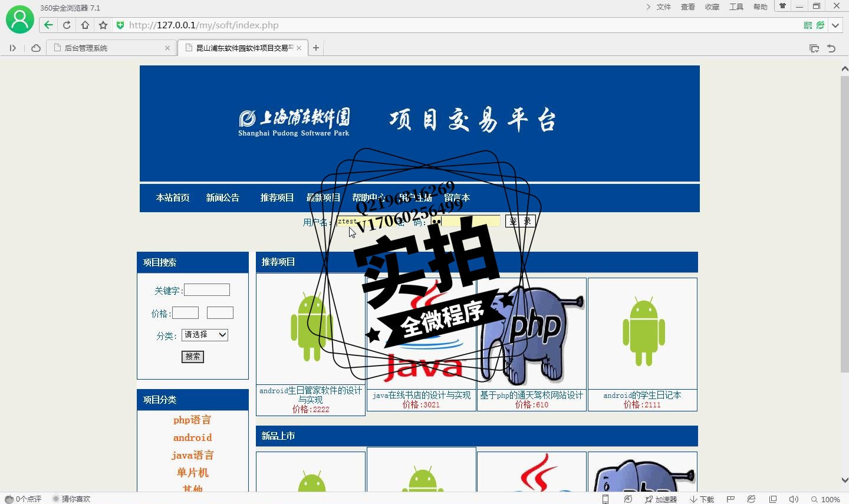Click the 关键字 keyword input field
The image size is (849, 504).
[x=207, y=289]
